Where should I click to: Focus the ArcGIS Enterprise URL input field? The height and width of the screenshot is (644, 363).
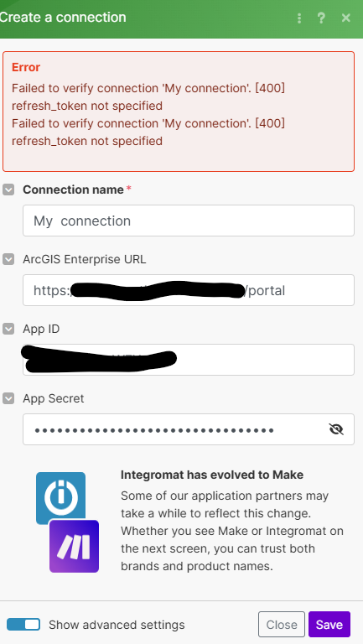(189, 290)
